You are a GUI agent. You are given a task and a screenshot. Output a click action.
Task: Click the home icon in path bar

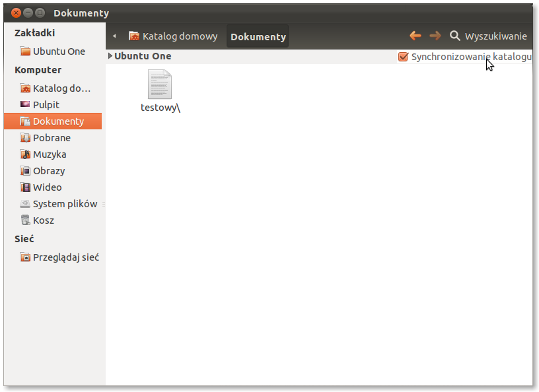click(x=133, y=36)
